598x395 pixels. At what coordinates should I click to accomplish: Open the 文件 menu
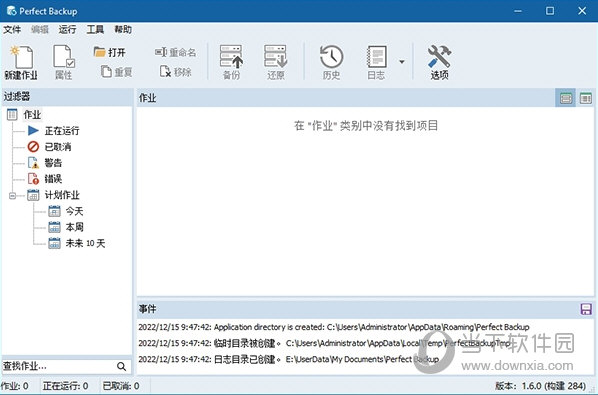coord(12,29)
